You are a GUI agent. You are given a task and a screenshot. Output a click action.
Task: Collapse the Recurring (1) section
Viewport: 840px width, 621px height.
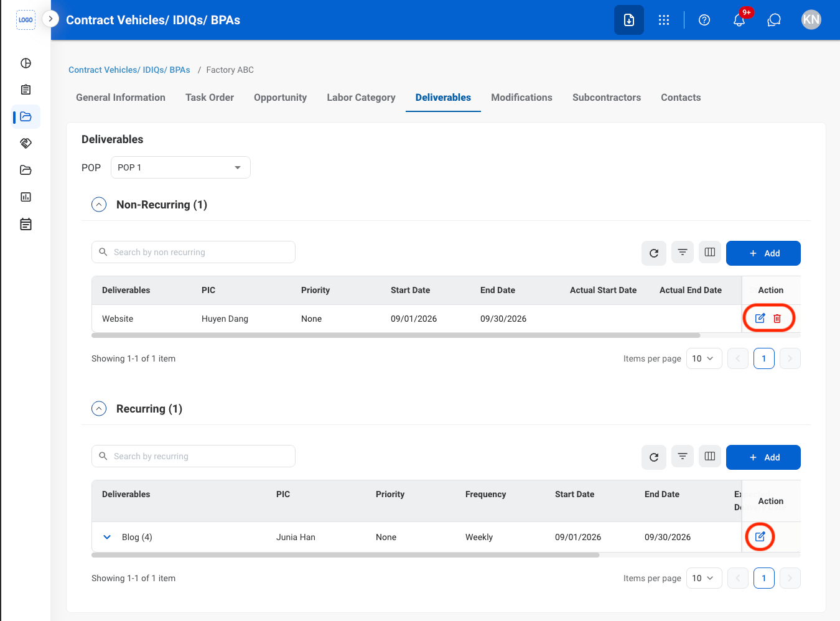99,409
